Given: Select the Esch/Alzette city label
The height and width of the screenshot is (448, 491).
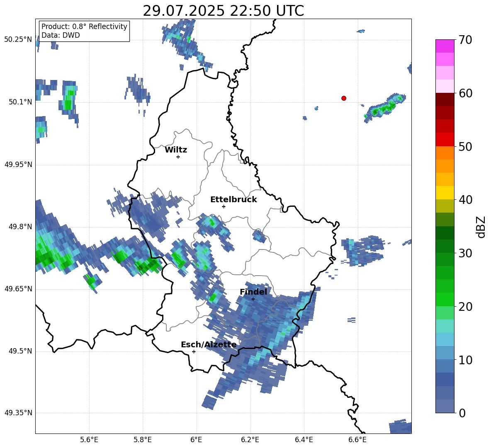Looking at the screenshot, I should (209, 345).
